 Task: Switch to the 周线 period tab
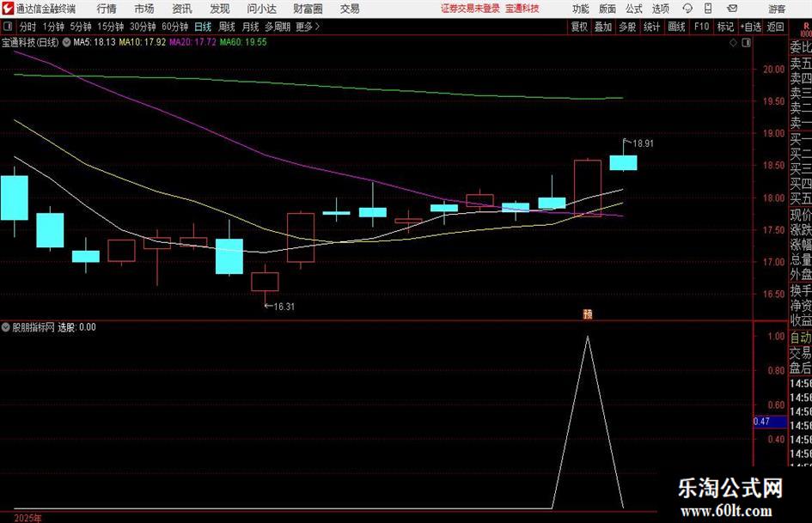point(227,27)
